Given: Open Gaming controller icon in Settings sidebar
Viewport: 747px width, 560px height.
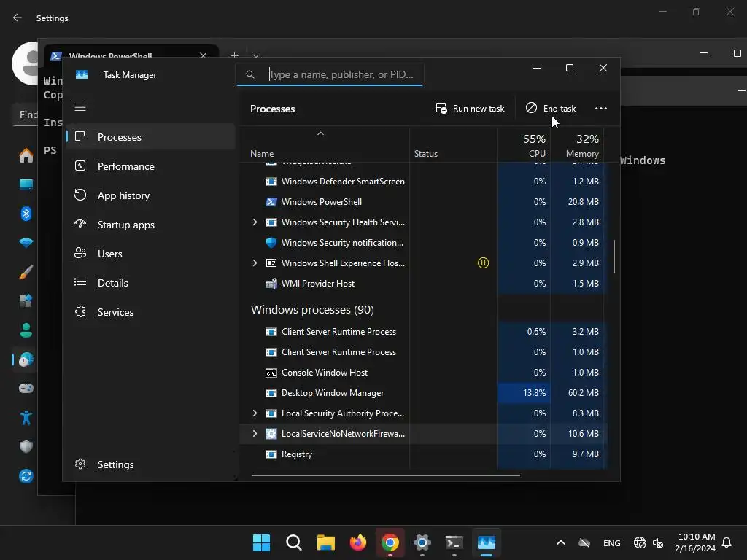Looking at the screenshot, I should coord(26,389).
